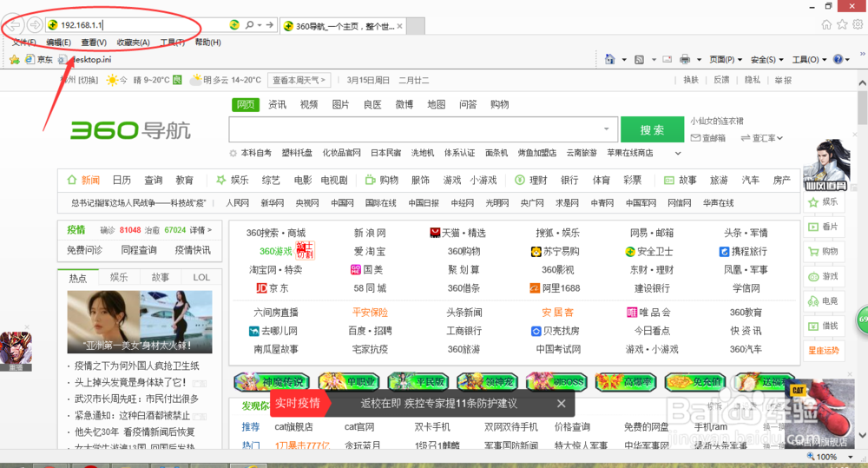Click the Help question mark icon
The height and width of the screenshot is (468, 868).
tap(838, 59)
